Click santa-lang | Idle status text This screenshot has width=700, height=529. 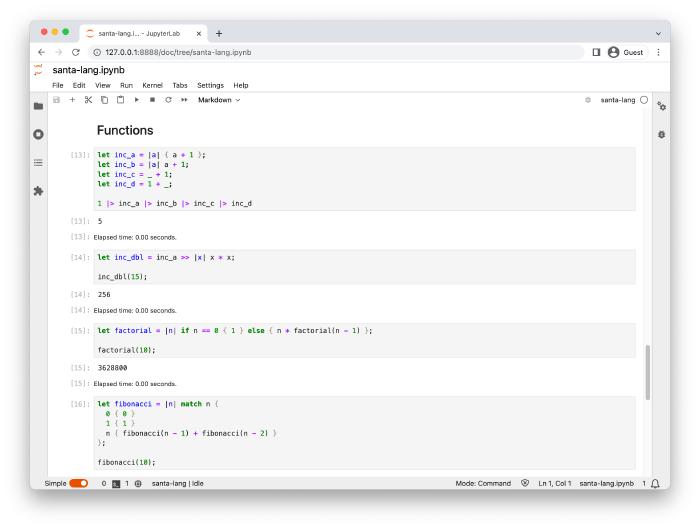pyautogui.click(x=177, y=483)
